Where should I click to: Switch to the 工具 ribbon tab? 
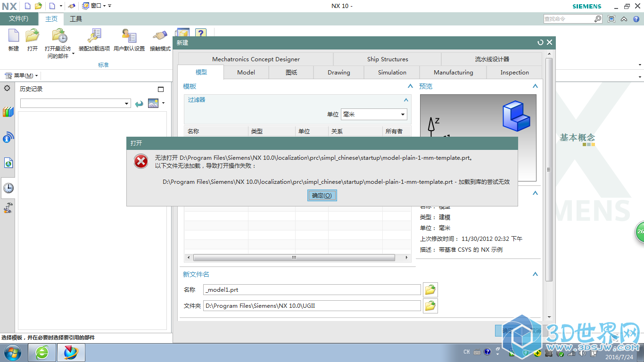pyautogui.click(x=76, y=19)
